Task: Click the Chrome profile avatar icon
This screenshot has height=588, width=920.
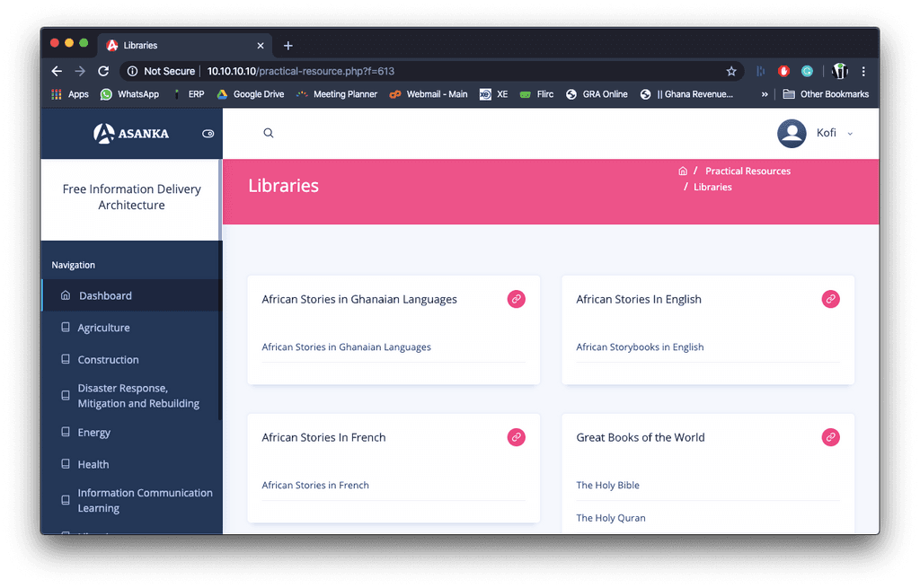Action: 840,71
